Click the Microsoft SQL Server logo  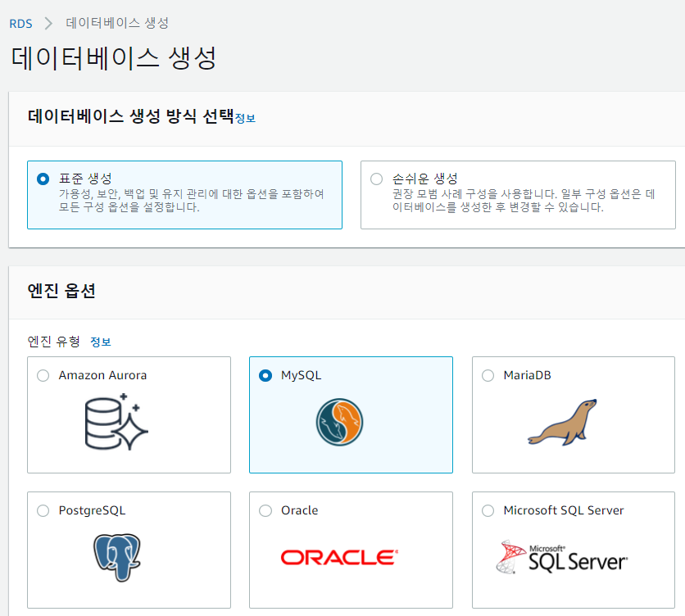[562, 557]
